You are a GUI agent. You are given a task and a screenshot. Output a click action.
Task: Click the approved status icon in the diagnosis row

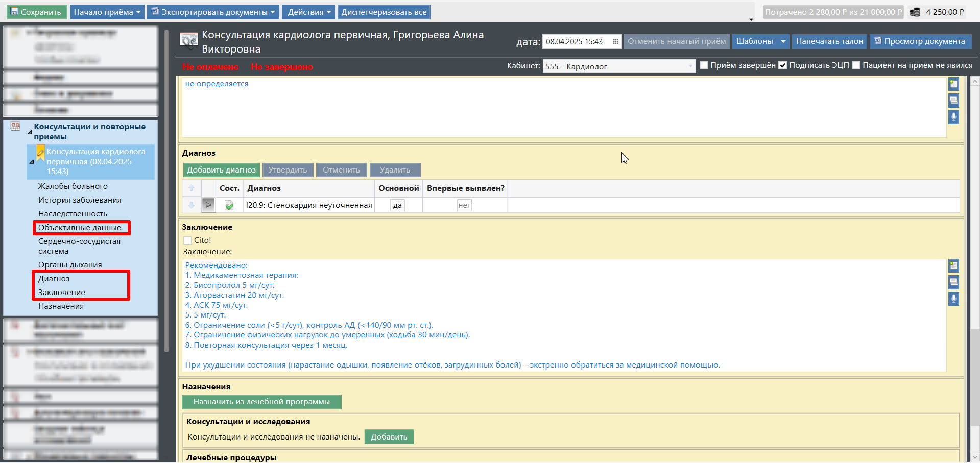point(229,205)
